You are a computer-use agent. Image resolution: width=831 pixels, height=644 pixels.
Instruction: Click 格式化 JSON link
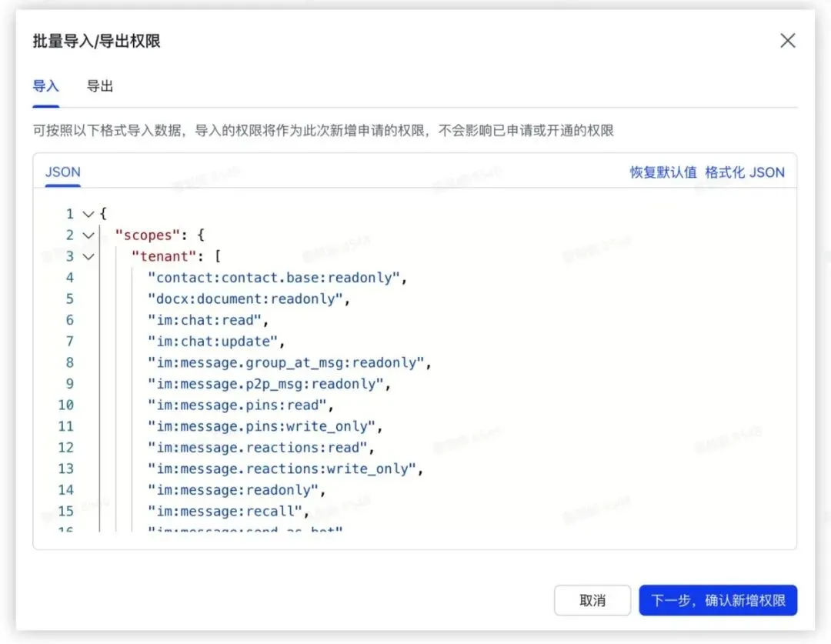pyautogui.click(x=745, y=172)
